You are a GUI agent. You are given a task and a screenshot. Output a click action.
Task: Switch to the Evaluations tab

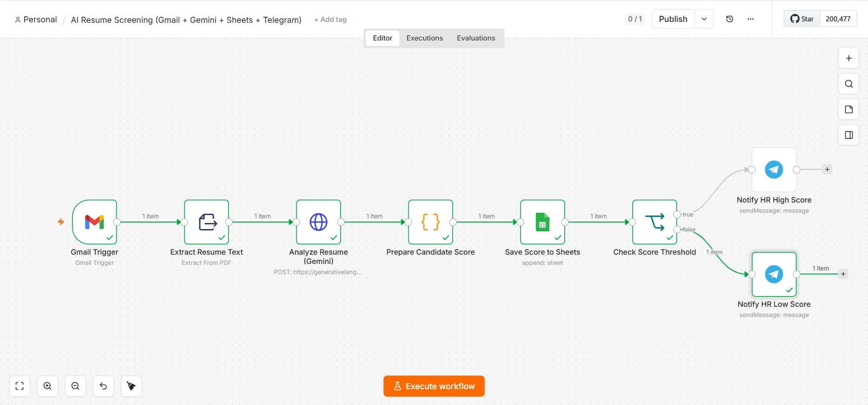pos(476,38)
